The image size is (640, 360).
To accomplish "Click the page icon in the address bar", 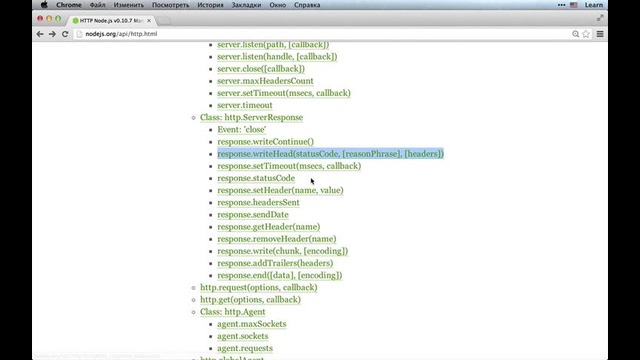I will (79, 34).
